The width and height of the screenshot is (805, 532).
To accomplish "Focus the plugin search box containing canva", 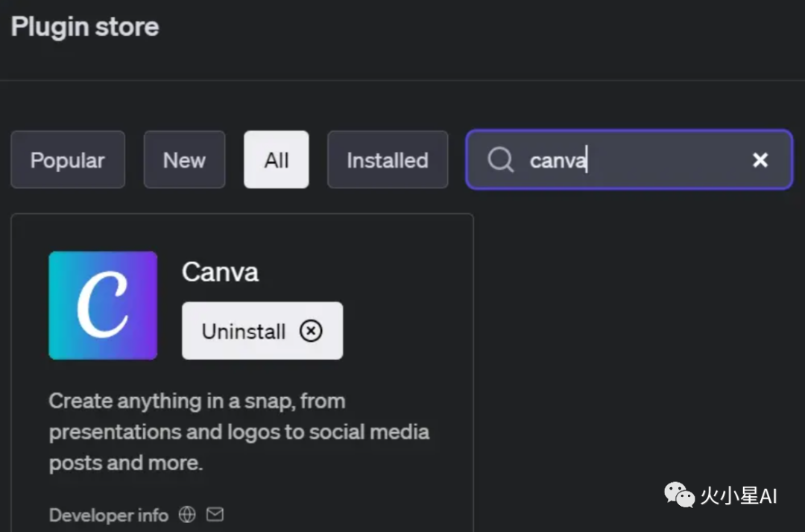I will point(629,159).
